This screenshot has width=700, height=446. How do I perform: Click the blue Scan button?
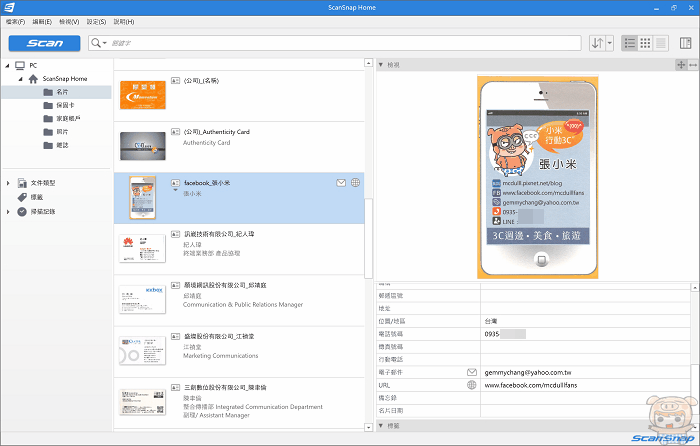click(x=45, y=43)
